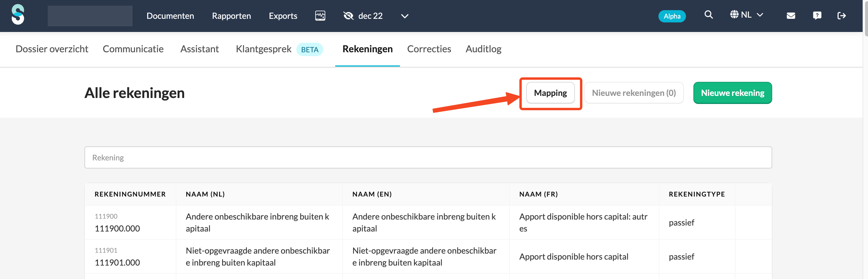Screen dimensions: 868x279
Task: Toggle the crossed-eye visibility icon beside dec 22
Action: tap(348, 16)
